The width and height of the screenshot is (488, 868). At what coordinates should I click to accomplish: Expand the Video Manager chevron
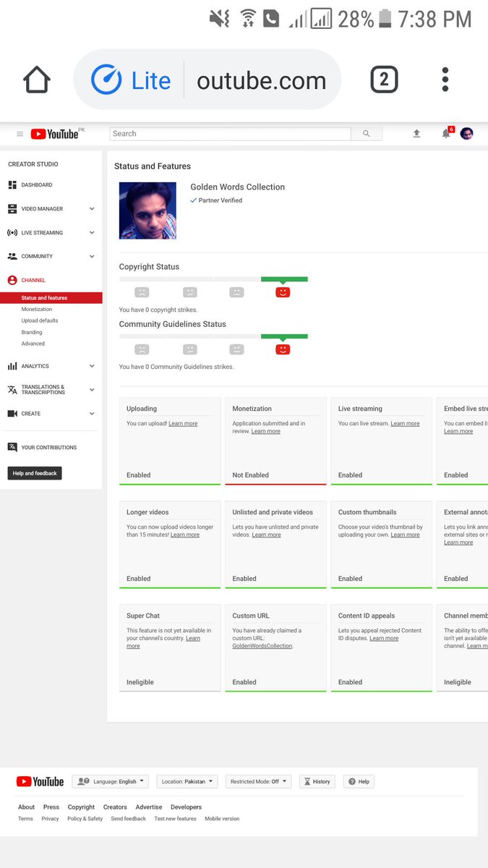pos(92,209)
